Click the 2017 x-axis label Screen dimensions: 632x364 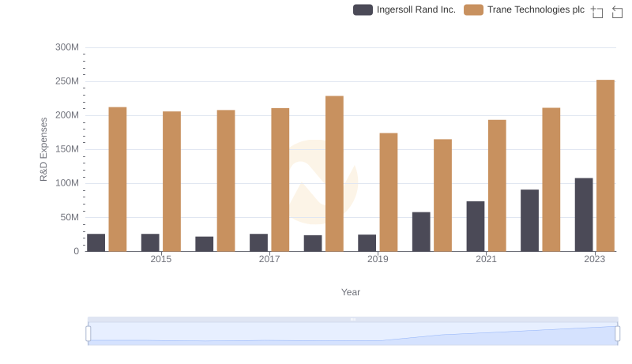pyautogui.click(x=269, y=259)
